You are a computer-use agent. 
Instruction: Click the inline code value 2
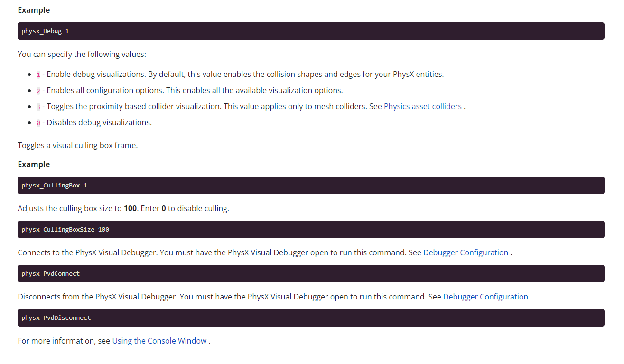[x=37, y=90]
